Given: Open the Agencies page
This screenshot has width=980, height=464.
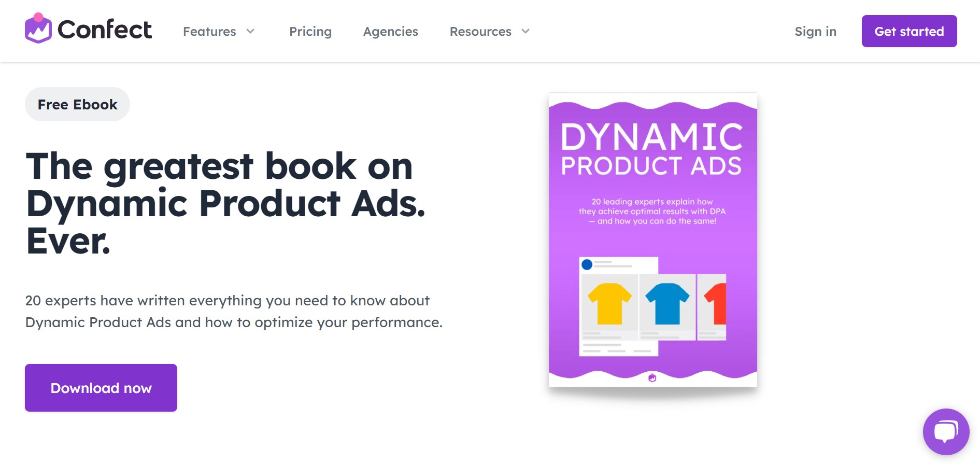Looking at the screenshot, I should [391, 32].
